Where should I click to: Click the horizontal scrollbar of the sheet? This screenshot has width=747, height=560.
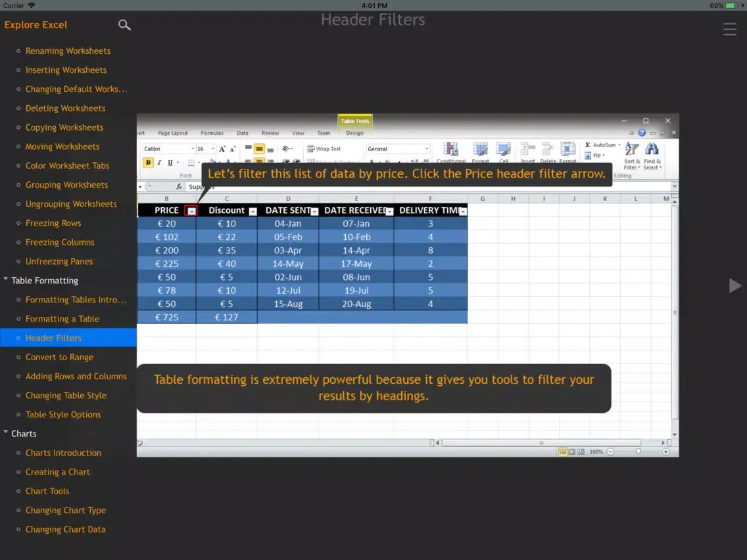(541, 443)
